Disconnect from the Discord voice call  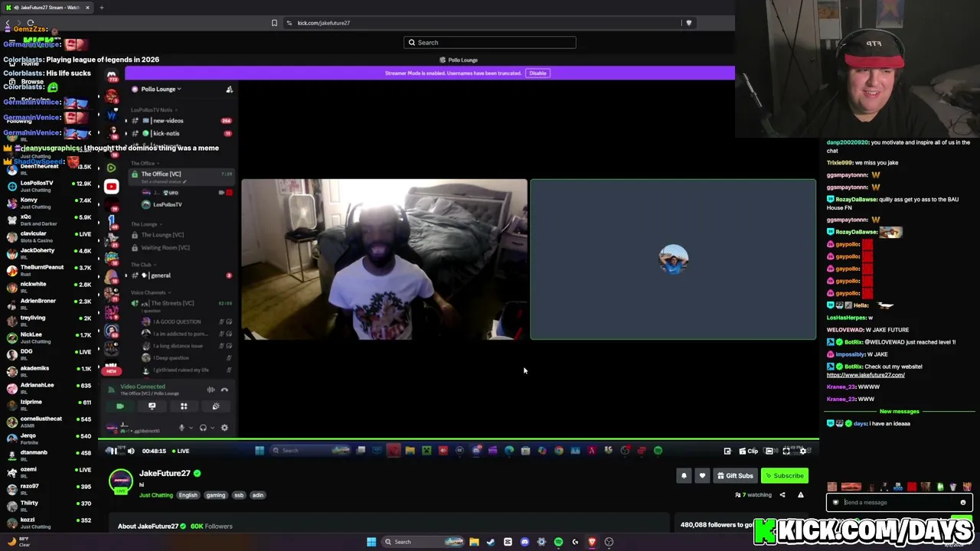pyautogui.click(x=224, y=390)
